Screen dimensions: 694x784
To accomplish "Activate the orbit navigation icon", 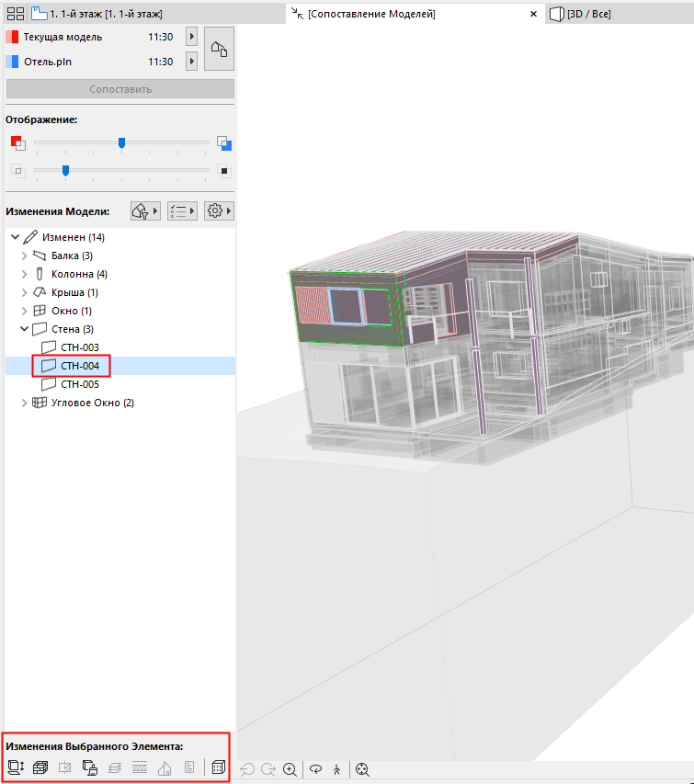I will point(315,769).
